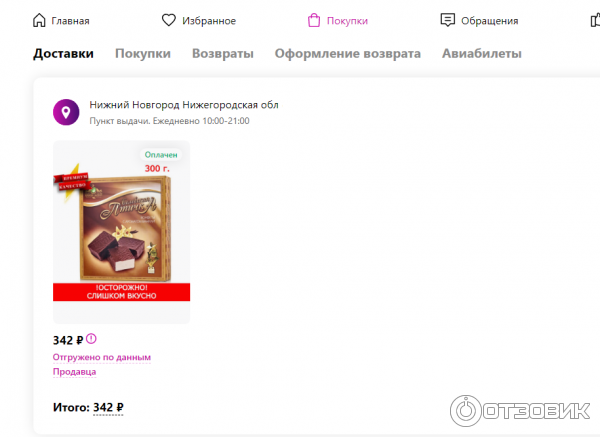This screenshot has width=600, height=437.
Task: Click the Отзовик watermark logo
Action: (x=520, y=411)
